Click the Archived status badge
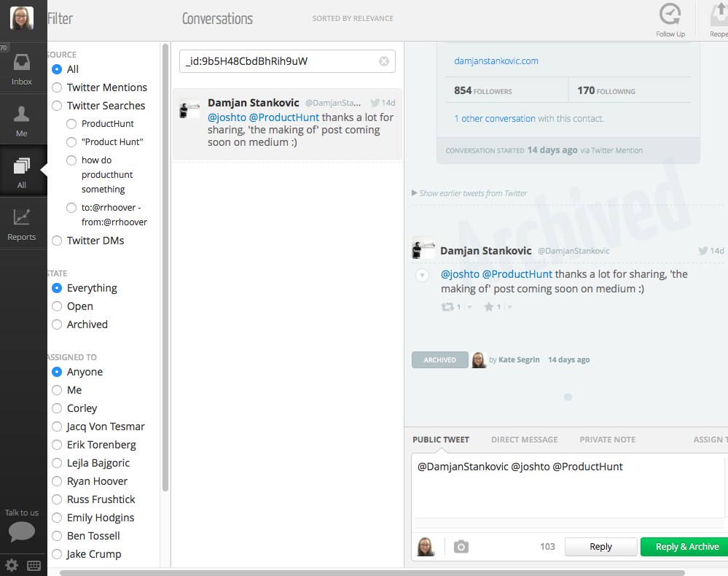This screenshot has width=728, height=576. (x=439, y=360)
